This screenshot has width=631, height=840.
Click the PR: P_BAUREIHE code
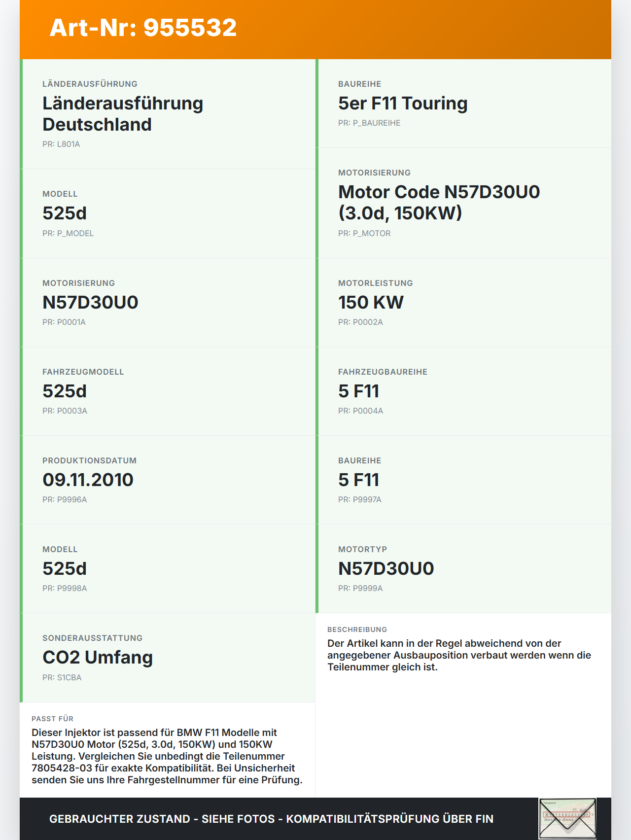pyautogui.click(x=369, y=123)
